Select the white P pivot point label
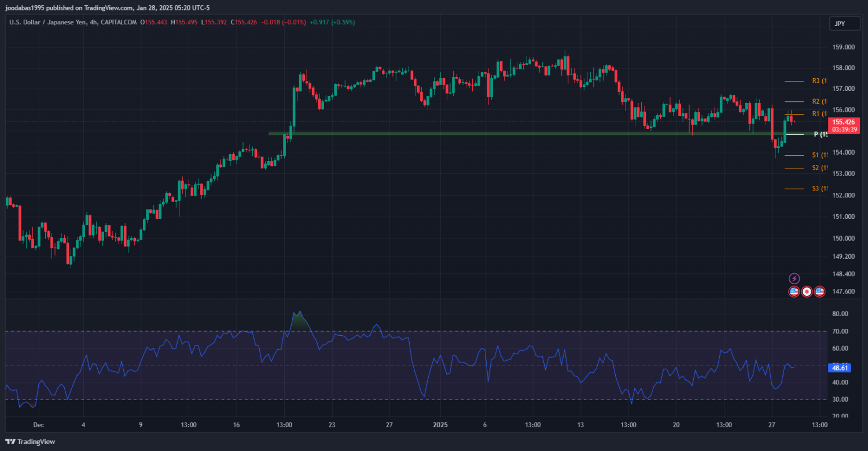Viewport: 868px width, 451px height. pyautogui.click(x=820, y=134)
